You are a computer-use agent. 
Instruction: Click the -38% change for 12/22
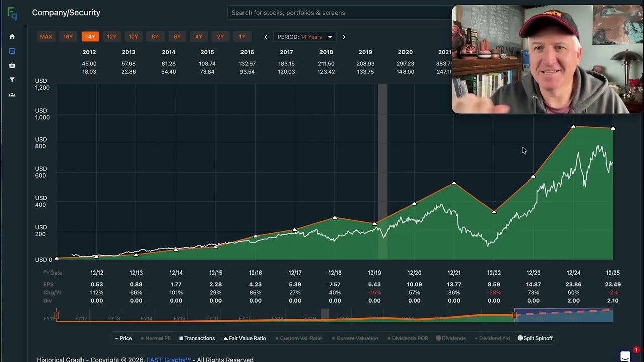pos(494,293)
